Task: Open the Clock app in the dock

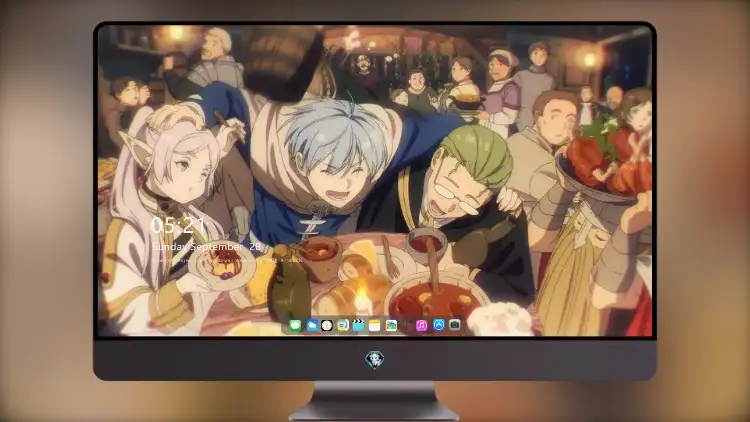Action: click(327, 326)
